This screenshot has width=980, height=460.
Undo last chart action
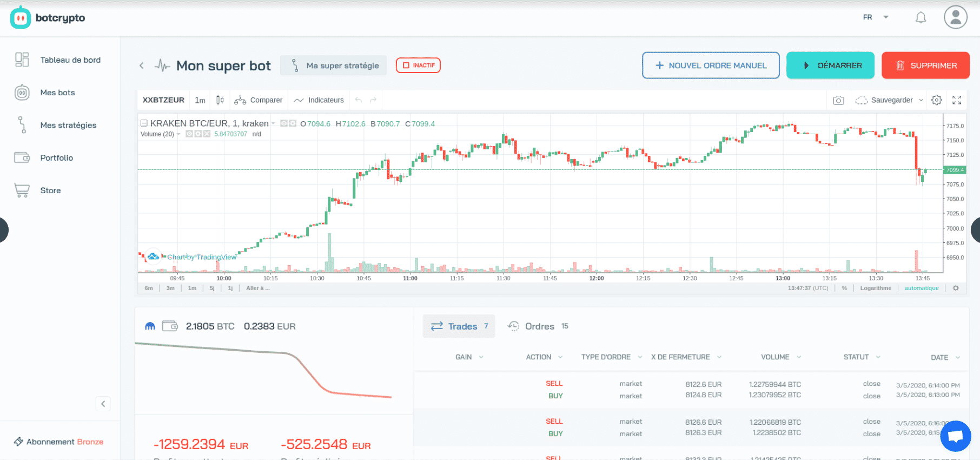[358, 100]
